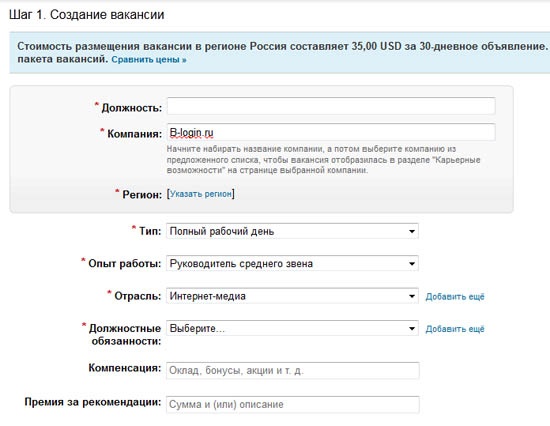Expand the Отрасль dropdown showing Интернет-медиа
Image resolution: width=550 pixels, height=426 pixels.
[x=292, y=296]
